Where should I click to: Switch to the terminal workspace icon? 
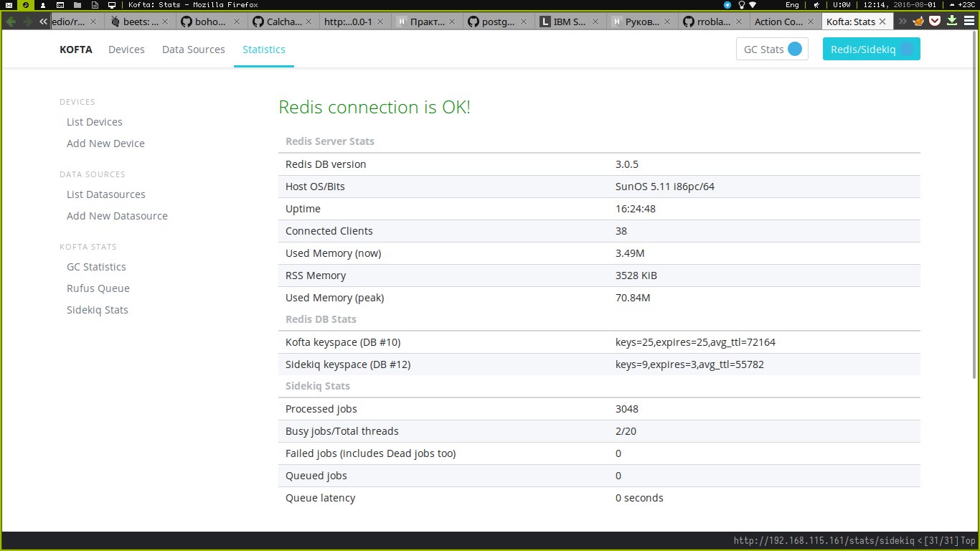pyautogui.click(x=60, y=5)
